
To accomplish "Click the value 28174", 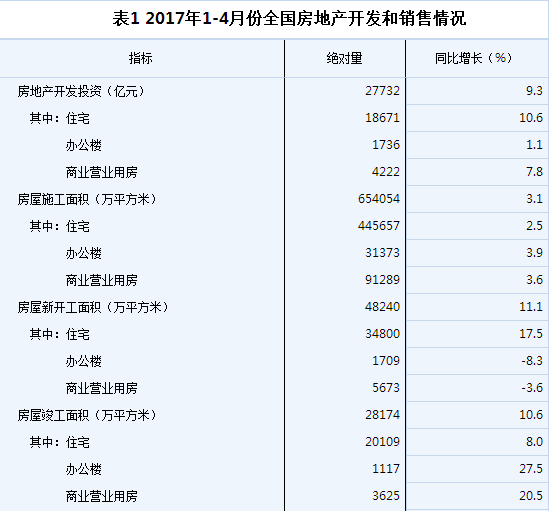I will coord(382,415).
